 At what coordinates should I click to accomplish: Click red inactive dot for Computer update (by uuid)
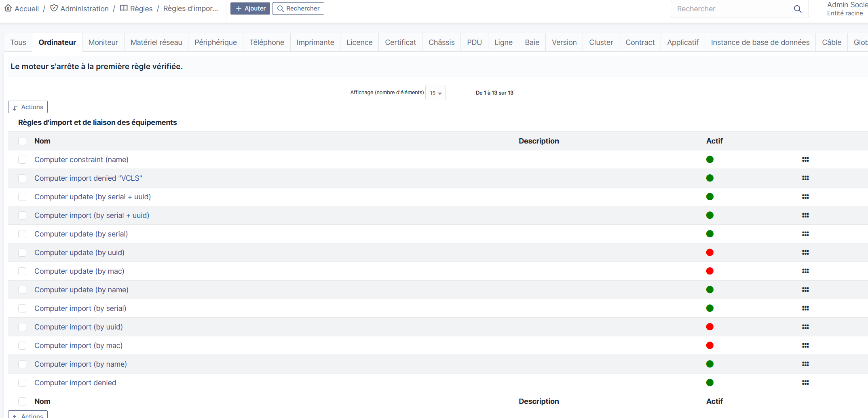tap(710, 252)
